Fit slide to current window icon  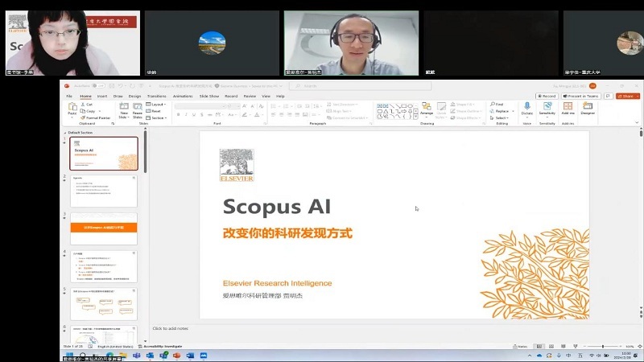[639, 347]
